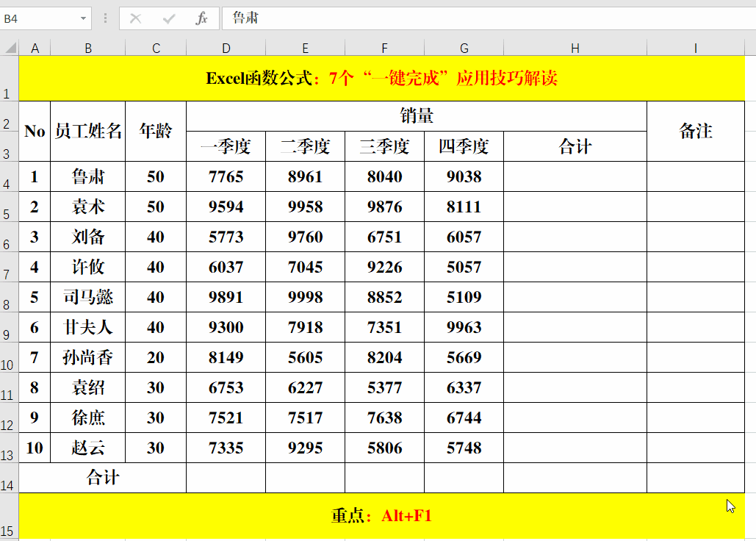Select the 销量 merged header cell
The width and height of the screenshot is (756, 541).
[416, 116]
